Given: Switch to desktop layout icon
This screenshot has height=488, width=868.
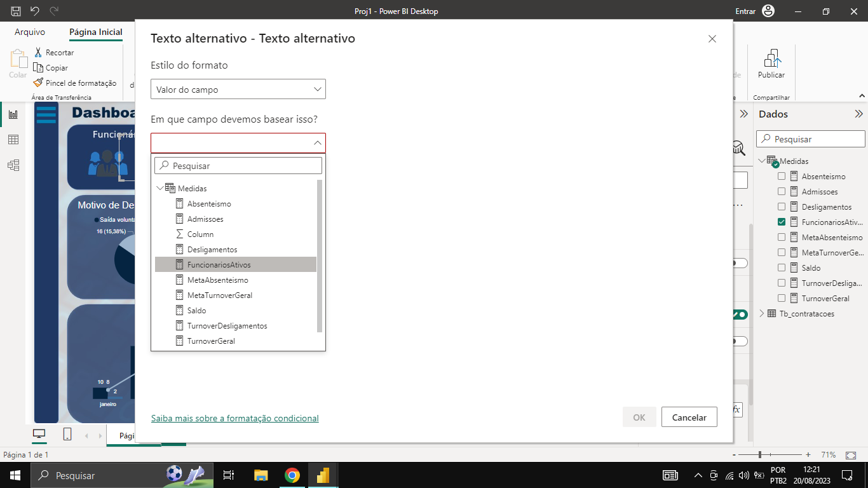Looking at the screenshot, I should click(39, 434).
